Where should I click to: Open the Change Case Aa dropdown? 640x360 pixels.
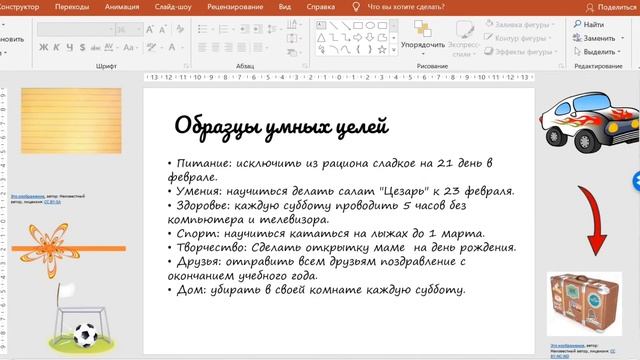(130, 47)
